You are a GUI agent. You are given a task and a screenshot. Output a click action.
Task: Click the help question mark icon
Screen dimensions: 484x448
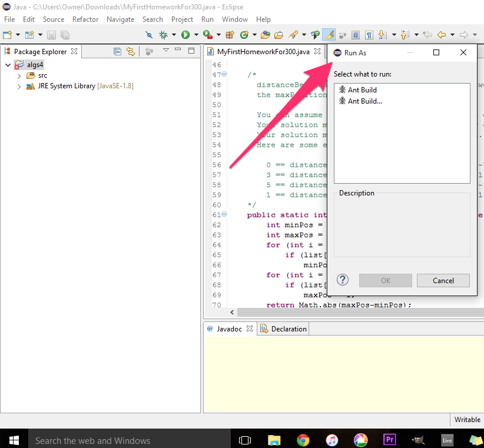click(342, 280)
